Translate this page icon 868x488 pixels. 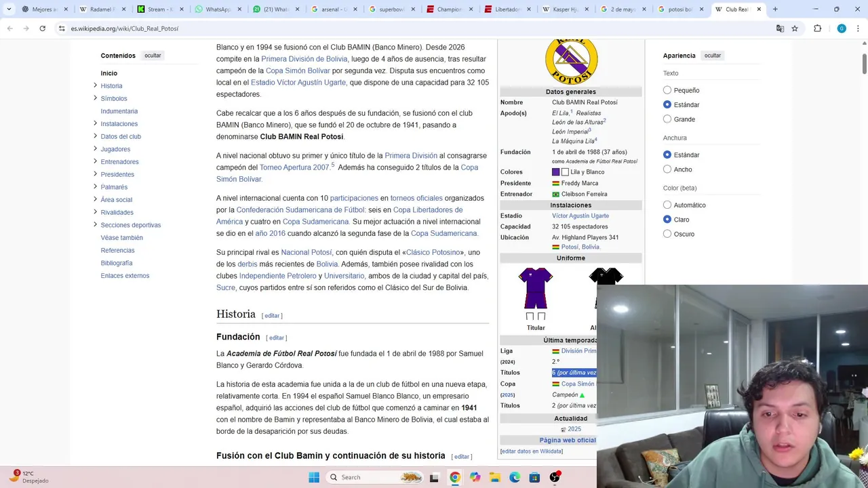click(780, 28)
